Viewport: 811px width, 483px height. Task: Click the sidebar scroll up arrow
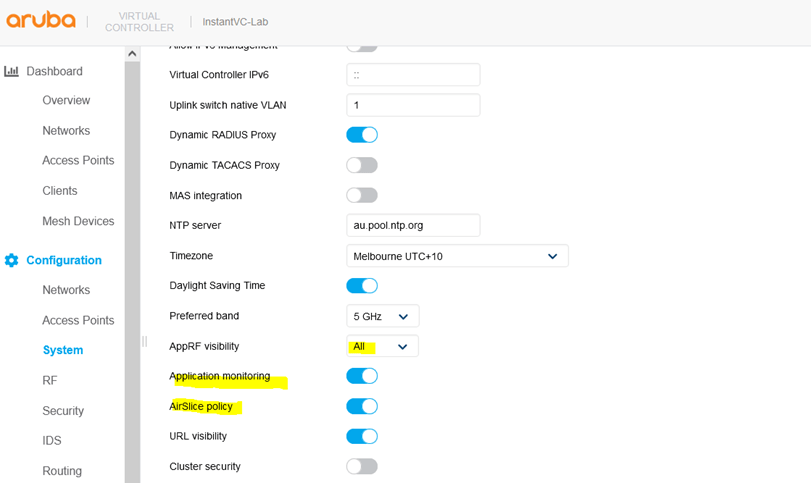coord(132,54)
